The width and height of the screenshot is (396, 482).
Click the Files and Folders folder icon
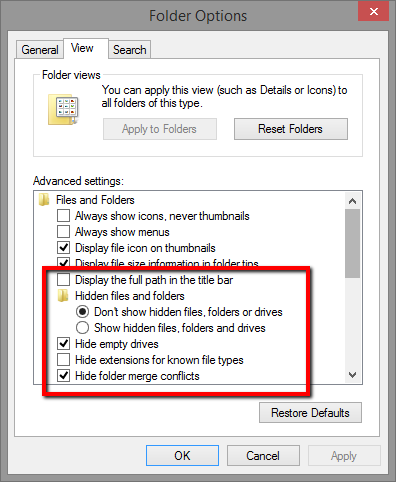(44, 200)
